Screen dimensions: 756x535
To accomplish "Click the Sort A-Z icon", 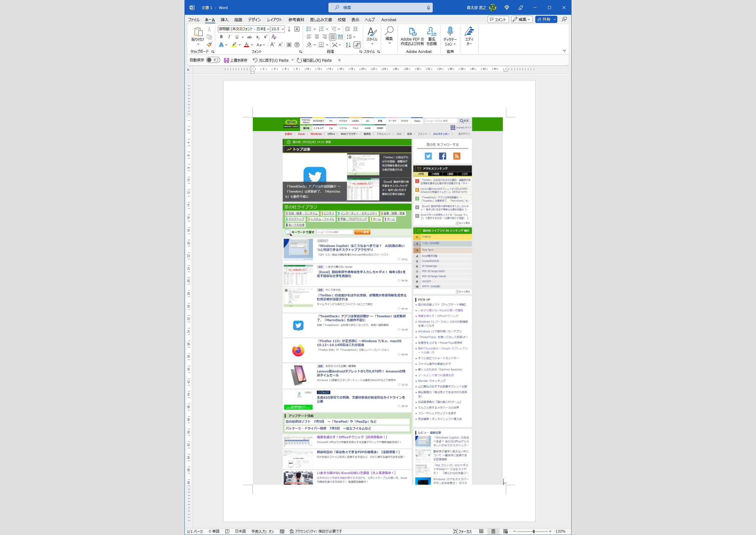I will click(x=348, y=45).
